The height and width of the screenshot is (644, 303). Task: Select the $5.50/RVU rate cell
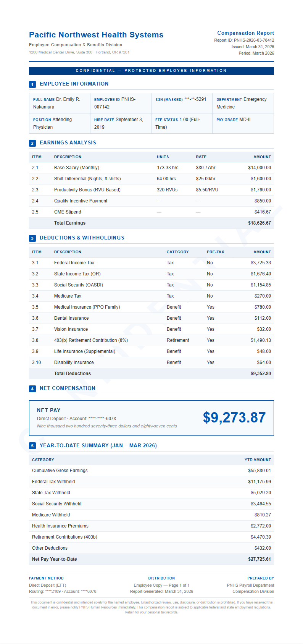207,190
